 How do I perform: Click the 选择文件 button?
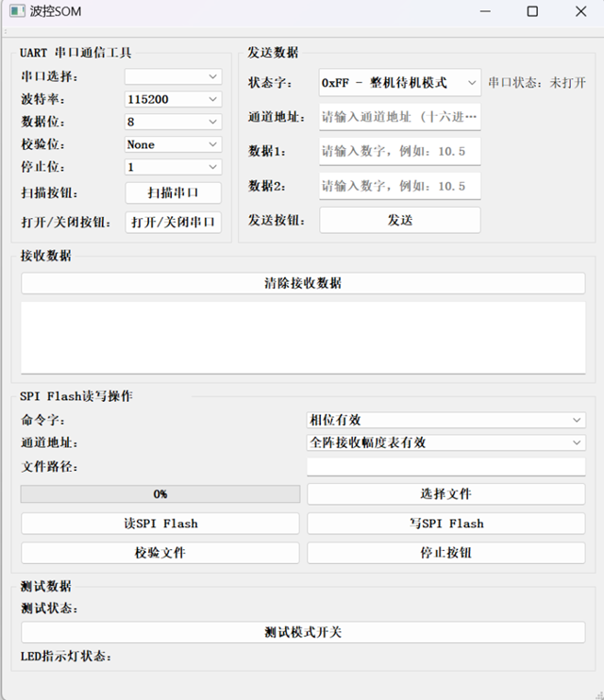[x=445, y=494]
